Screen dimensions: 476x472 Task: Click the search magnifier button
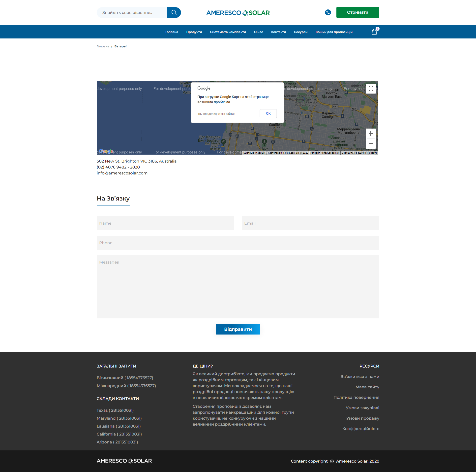coord(174,12)
